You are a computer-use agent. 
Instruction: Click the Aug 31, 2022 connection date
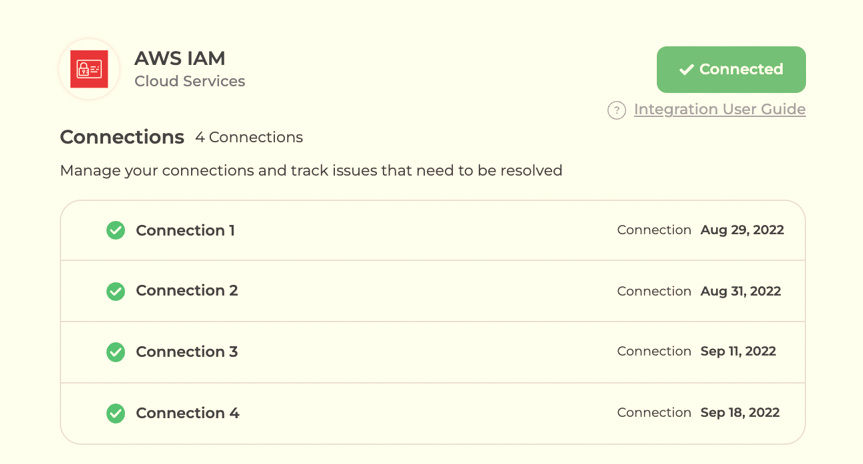(x=740, y=291)
